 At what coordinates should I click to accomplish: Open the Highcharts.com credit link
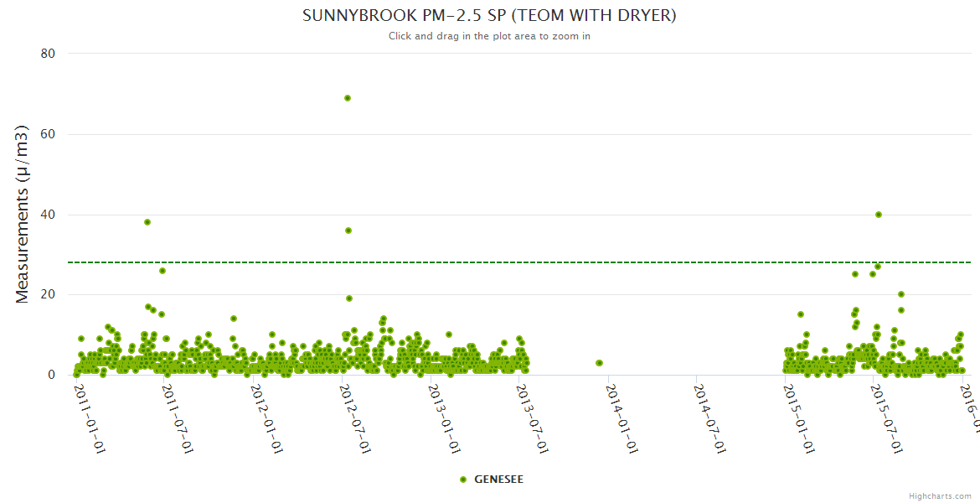[941, 495]
